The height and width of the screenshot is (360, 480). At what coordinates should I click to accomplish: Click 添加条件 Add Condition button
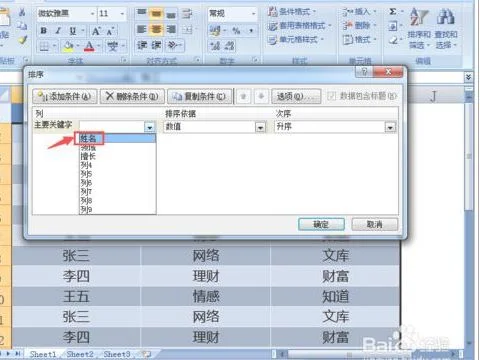coord(65,96)
